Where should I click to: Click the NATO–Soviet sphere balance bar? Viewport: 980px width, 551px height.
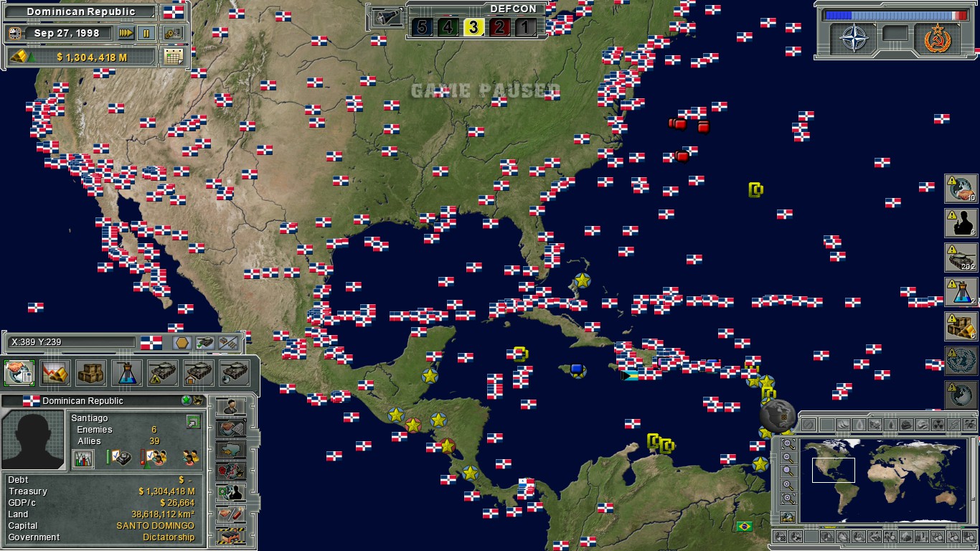(x=895, y=15)
